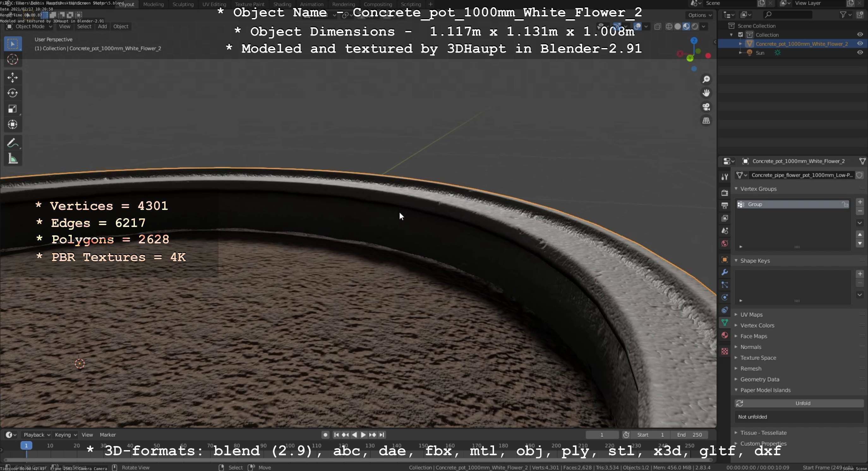Select the Scale tool
868x471 pixels.
coord(13,109)
